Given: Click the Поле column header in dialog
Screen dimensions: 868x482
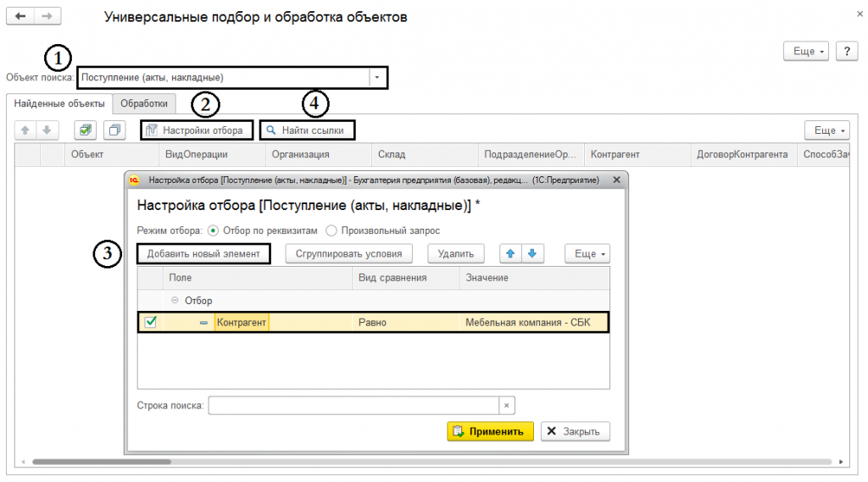Looking at the screenshot, I should (x=258, y=278).
